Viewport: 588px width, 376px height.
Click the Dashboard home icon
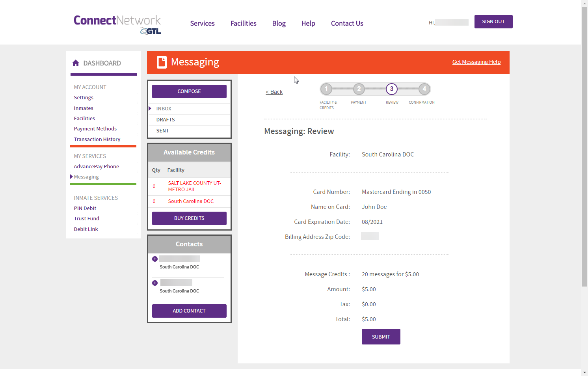coord(76,63)
